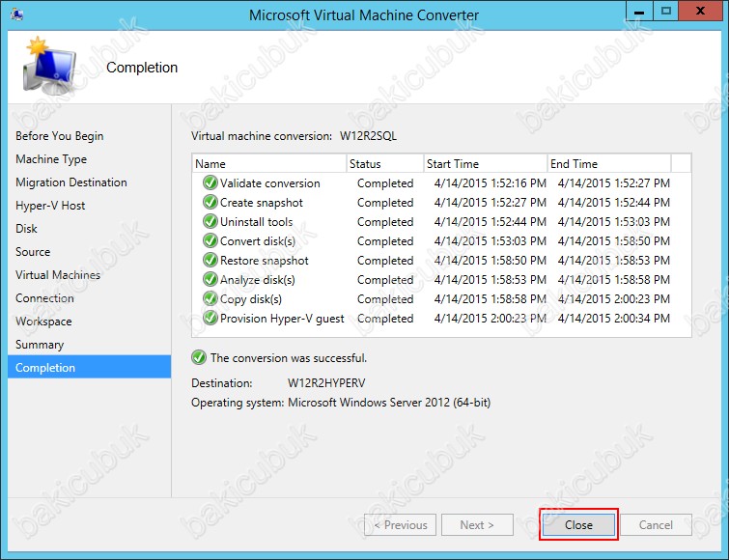The width and height of the screenshot is (729, 560).
Task: Select the 'Restore snapshot' row name
Action: tap(264, 261)
